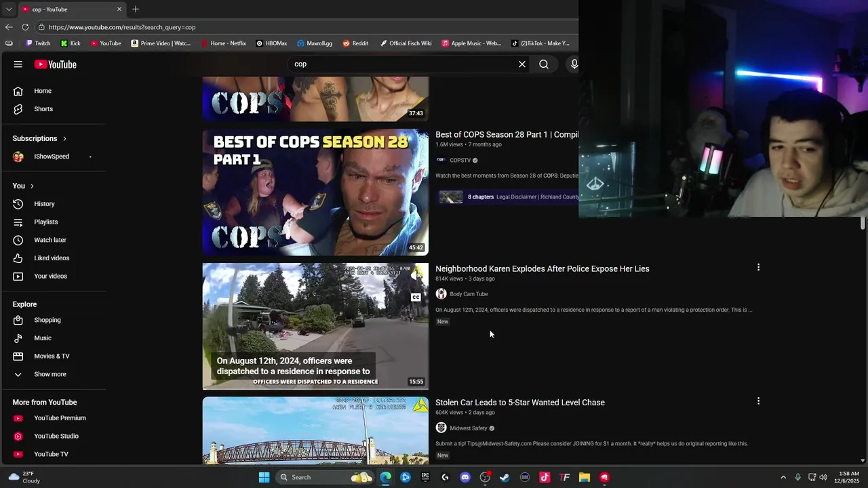
Task: Open Discord from taskbar
Action: pos(465,477)
